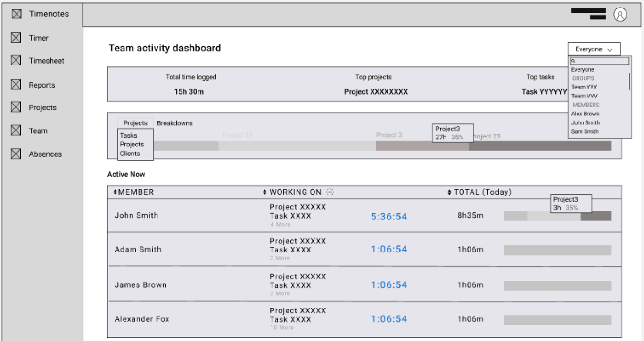Click the scrollbar in the member dropdown list
This screenshot has width=644, height=341.
pyautogui.click(x=629, y=81)
